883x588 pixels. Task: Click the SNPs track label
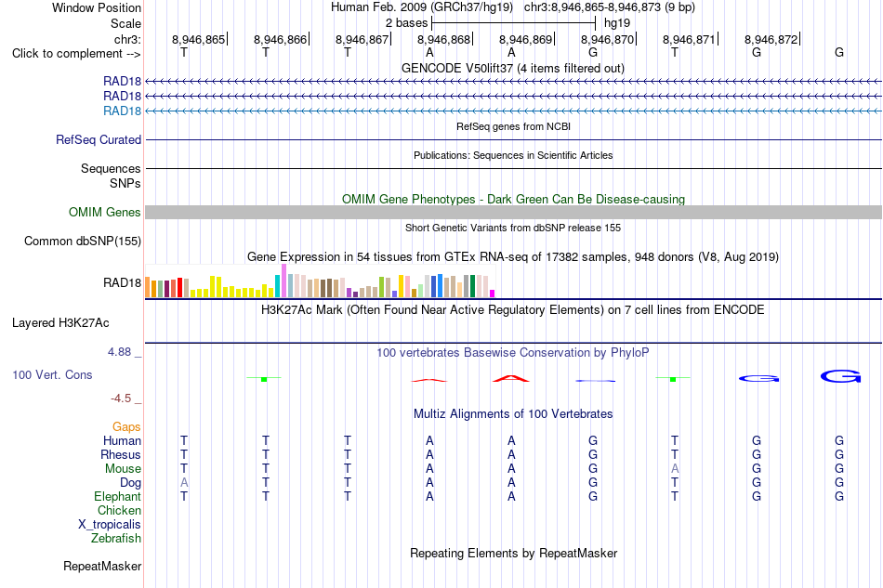[125, 183]
